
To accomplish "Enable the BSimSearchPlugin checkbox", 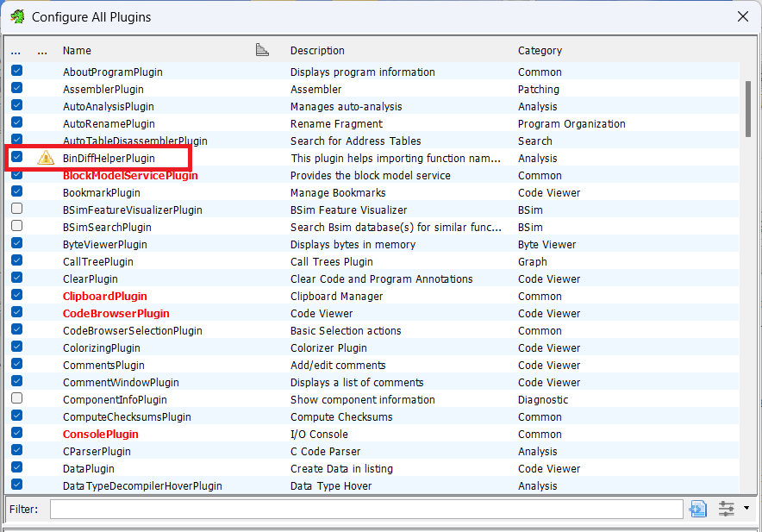I will [17, 226].
